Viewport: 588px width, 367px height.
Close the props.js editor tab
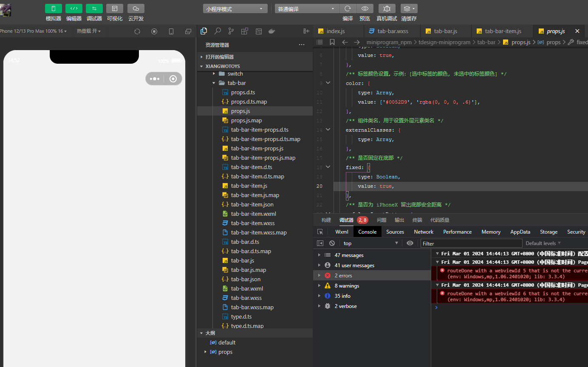coord(577,31)
